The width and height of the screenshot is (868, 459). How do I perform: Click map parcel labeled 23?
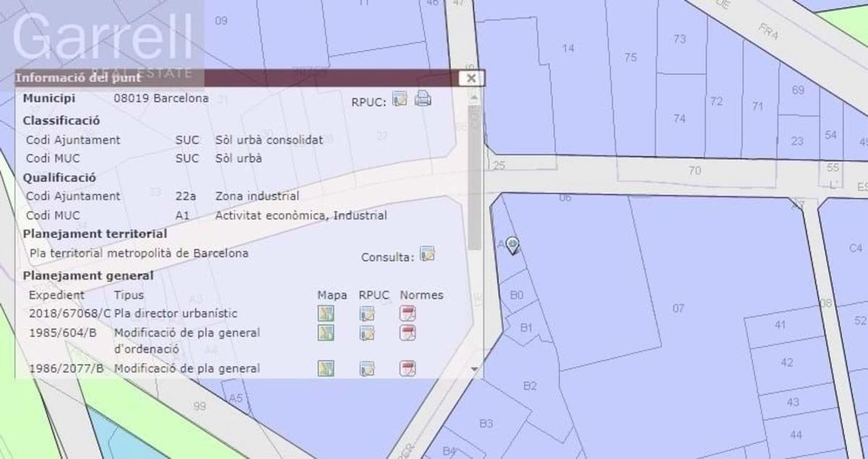pos(796,141)
